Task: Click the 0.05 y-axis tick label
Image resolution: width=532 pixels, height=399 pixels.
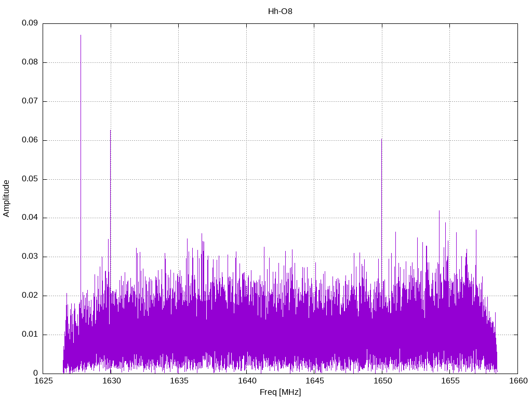Action: point(30,179)
